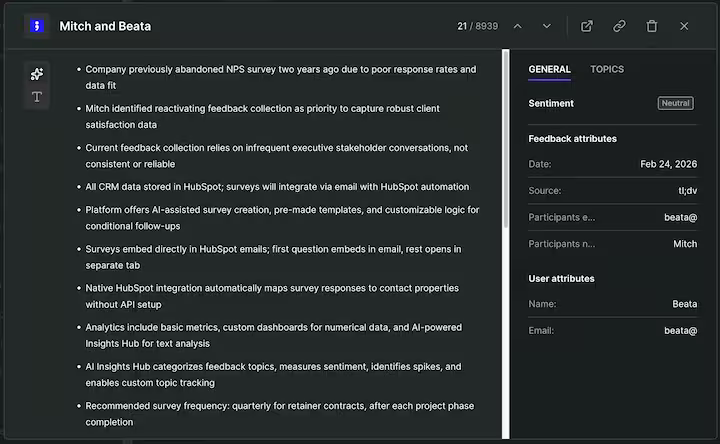720x444 pixels.
Task: Open the GENERAL tab
Action: coord(549,69)
